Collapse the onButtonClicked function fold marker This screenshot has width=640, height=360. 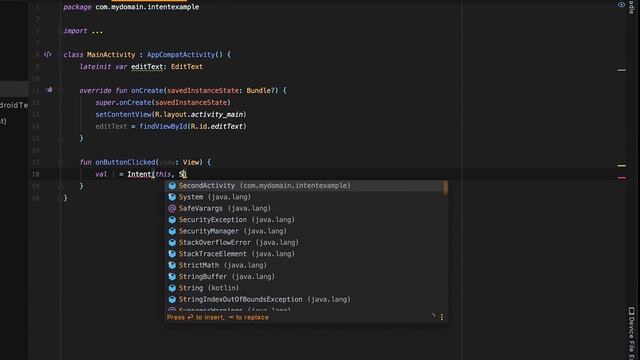coord(60,163)
